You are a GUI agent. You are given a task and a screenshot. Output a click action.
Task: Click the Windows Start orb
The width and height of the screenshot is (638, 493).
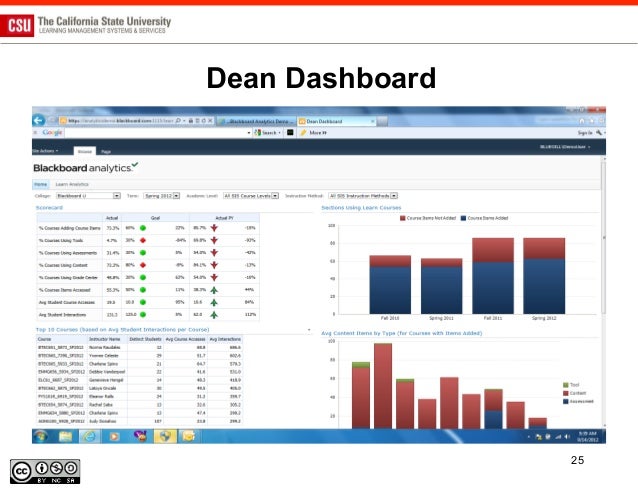pos(41,436)
